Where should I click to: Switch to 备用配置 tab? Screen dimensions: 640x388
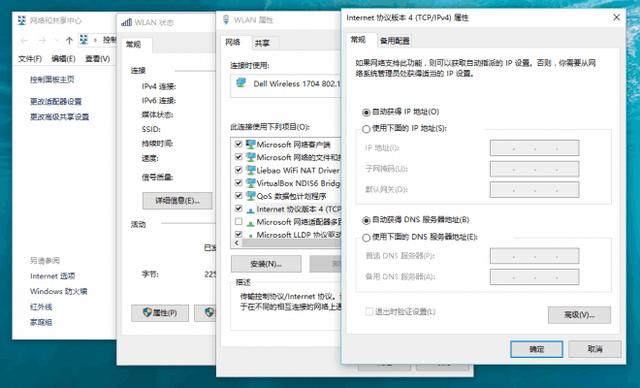tap(394, 41)
